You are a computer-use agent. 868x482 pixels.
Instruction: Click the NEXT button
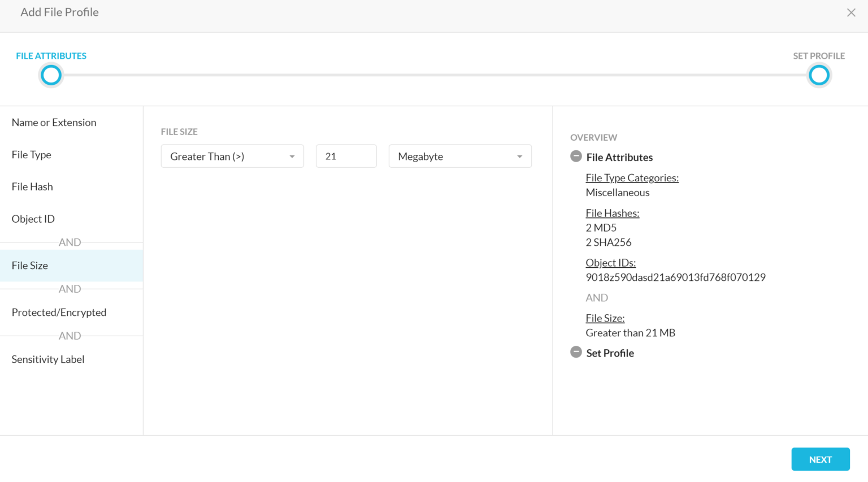pyautogui.click(x=820, y=459)
